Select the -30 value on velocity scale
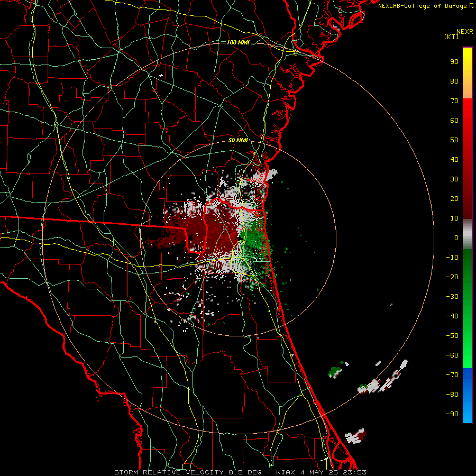The image size is (476, 476). click(x=452, y=297)
